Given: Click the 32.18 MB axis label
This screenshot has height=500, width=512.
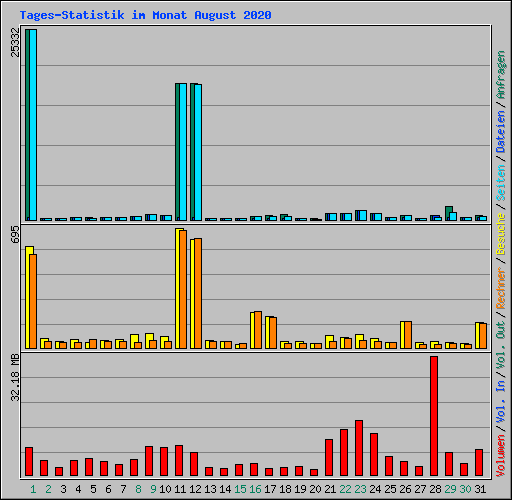Looking at the screenshot, I should [x=15, y=378].
